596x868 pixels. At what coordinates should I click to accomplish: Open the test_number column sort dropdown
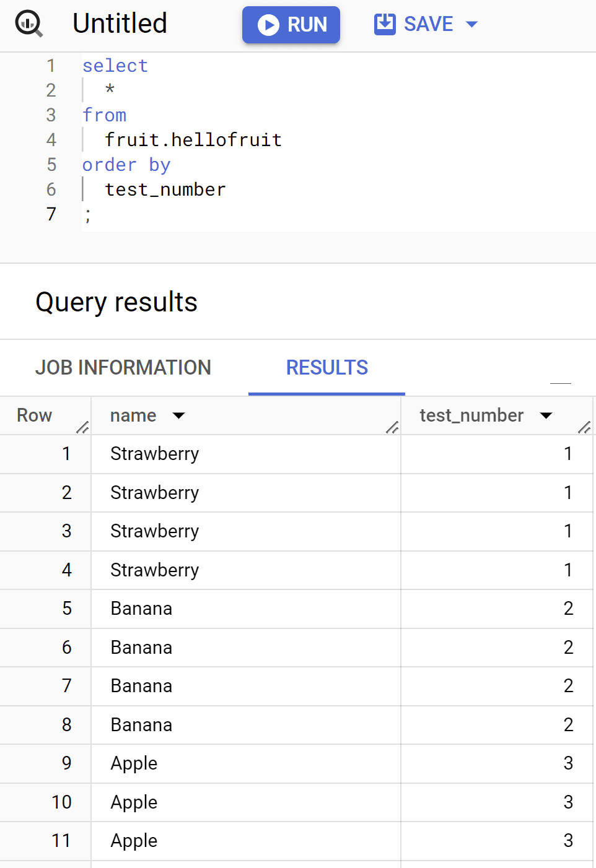pos(546,415)
